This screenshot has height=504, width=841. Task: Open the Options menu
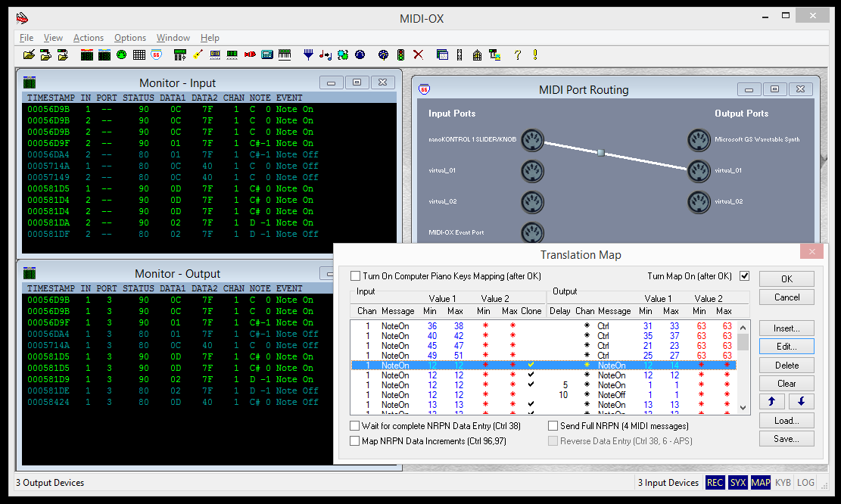tap(130, 38)
